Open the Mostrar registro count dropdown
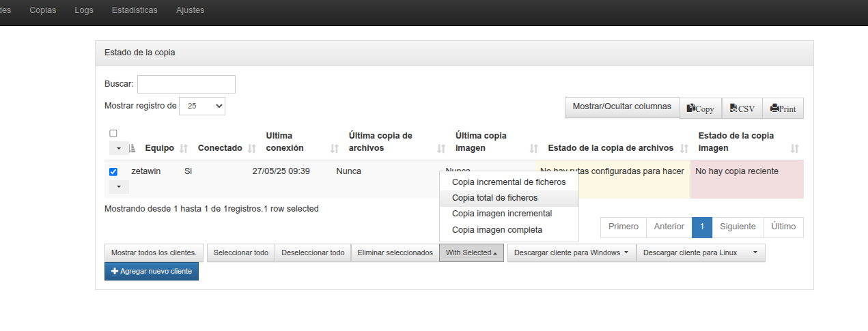This screenshot has width=868, height=331. click(201, 106)
